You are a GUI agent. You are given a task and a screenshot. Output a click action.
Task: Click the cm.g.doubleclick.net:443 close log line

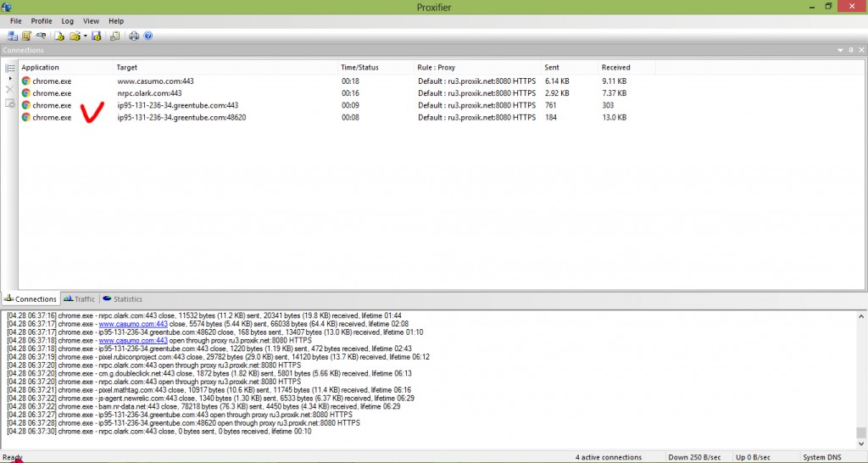point(209,373)
